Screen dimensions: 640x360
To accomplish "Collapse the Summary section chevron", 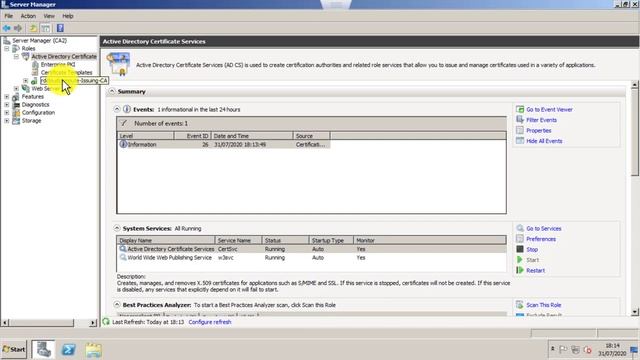I will tap(112, 91).
